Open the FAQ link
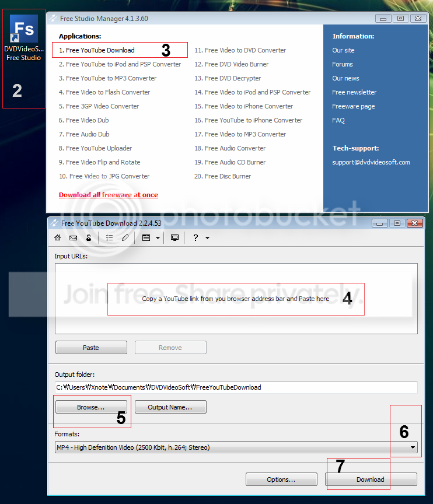 click(x=338, y=120)
